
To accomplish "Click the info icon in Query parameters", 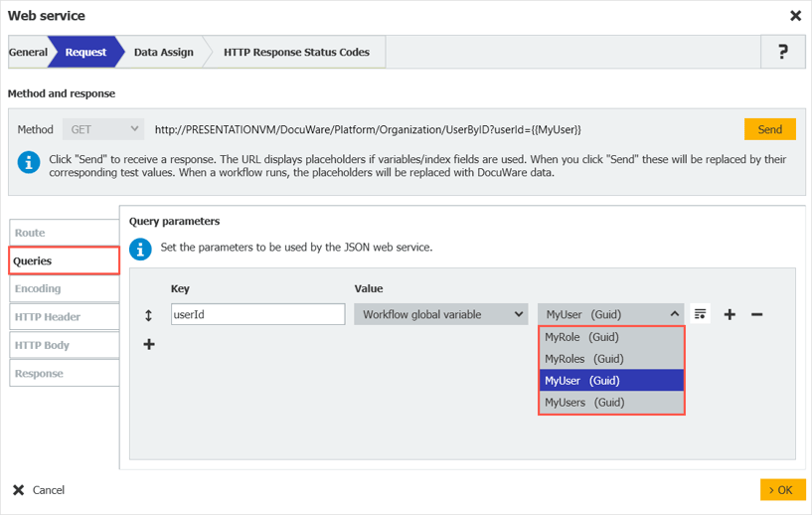I will (x=142, y=249).
